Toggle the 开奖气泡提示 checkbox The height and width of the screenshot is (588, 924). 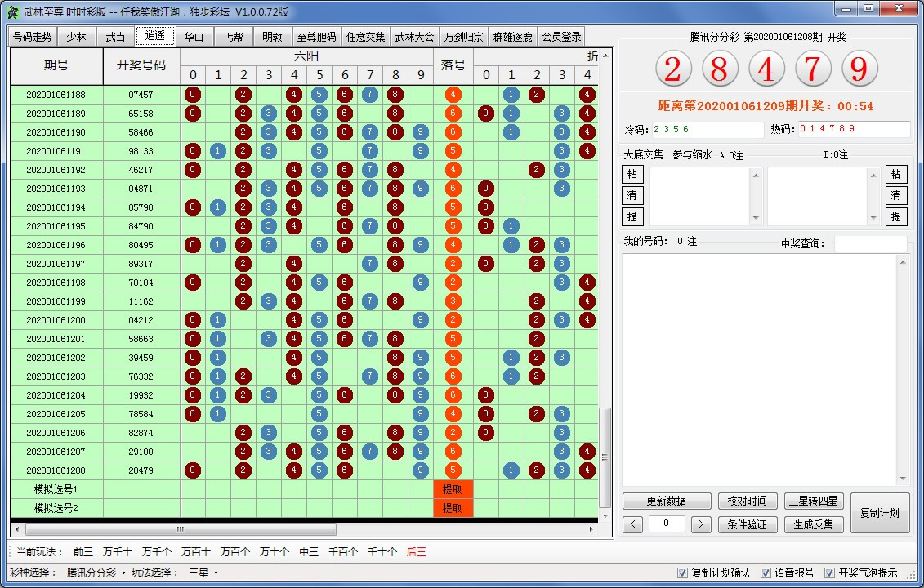click(x=831, y=572)
